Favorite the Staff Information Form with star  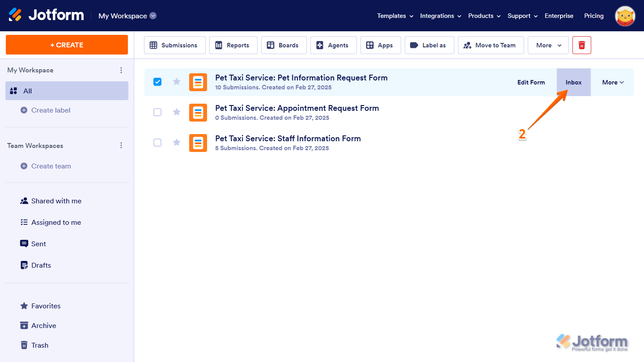coord(177,143)
